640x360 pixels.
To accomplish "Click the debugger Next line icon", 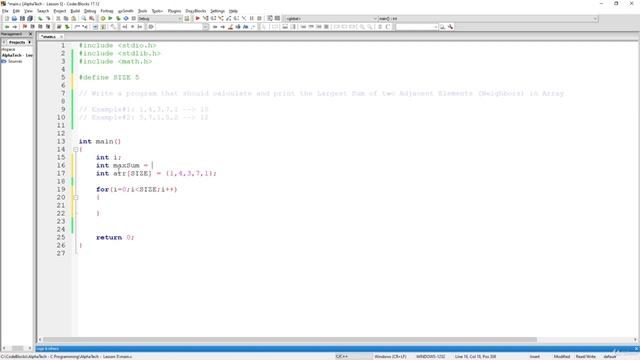I will coord(213,18).
